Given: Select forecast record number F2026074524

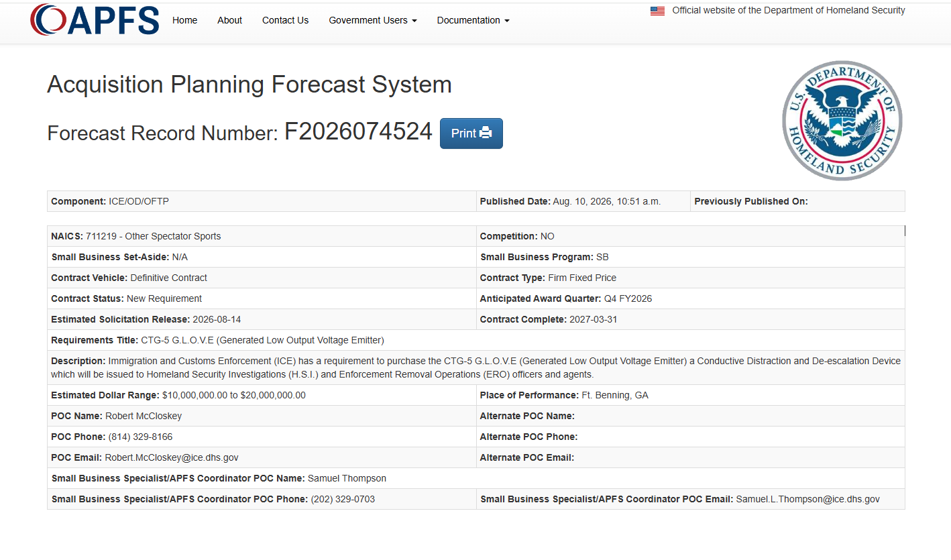Looking at the screenshot, I should pos(358,131).
